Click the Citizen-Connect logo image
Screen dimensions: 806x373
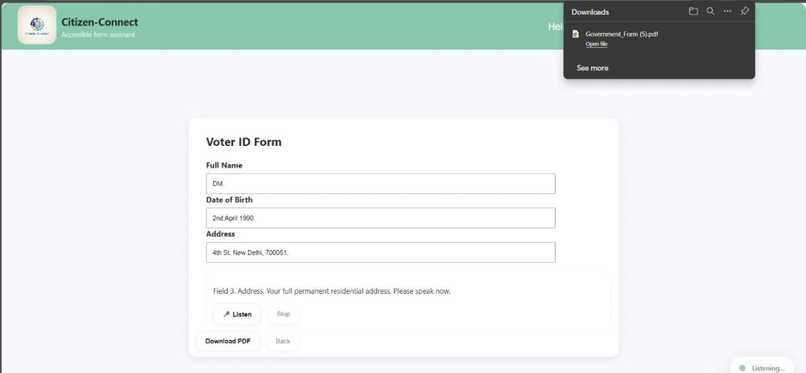(36, 25)
